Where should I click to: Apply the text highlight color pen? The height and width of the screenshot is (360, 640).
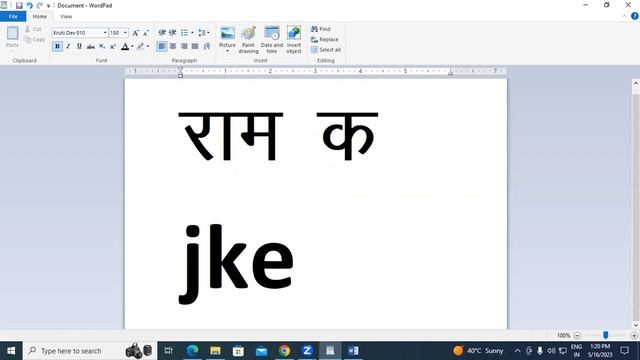pyautogui.click(x=140, y=47)
